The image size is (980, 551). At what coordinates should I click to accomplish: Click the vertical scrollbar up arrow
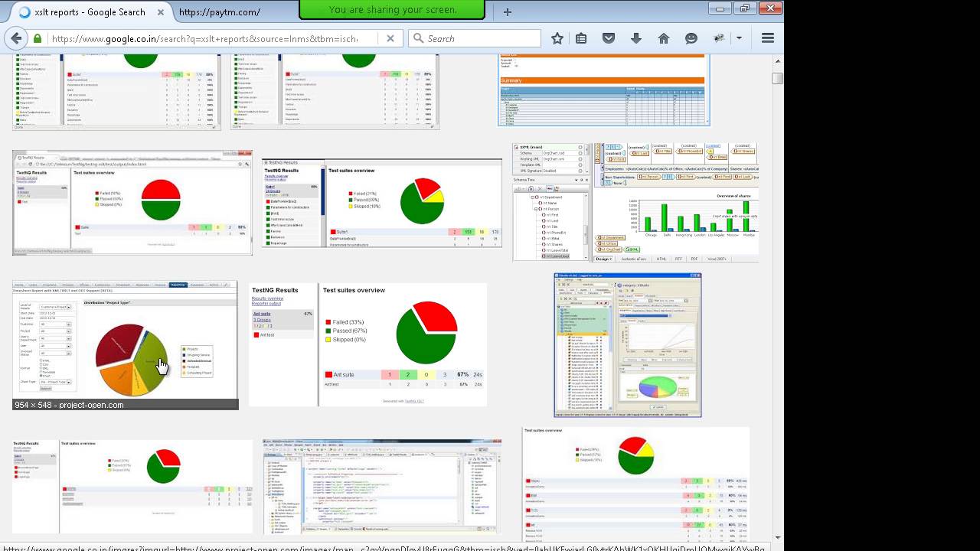click(x=778, y=60)
